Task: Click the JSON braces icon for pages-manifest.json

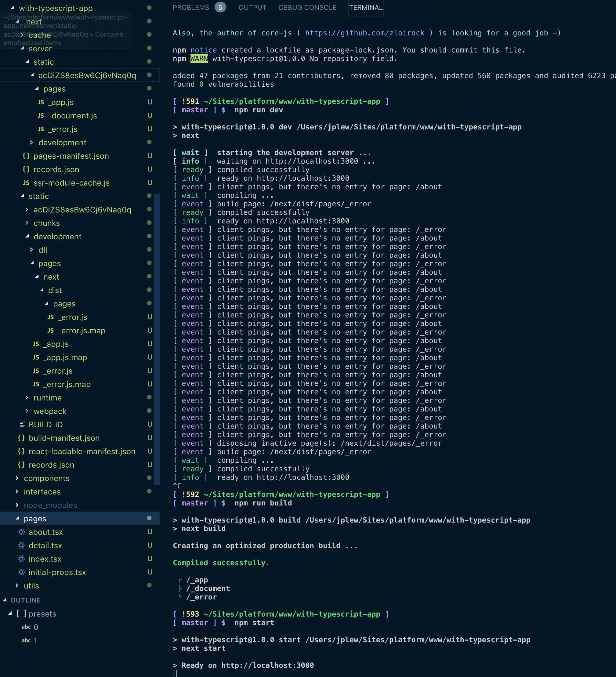Action: click(x=26, y=156)
